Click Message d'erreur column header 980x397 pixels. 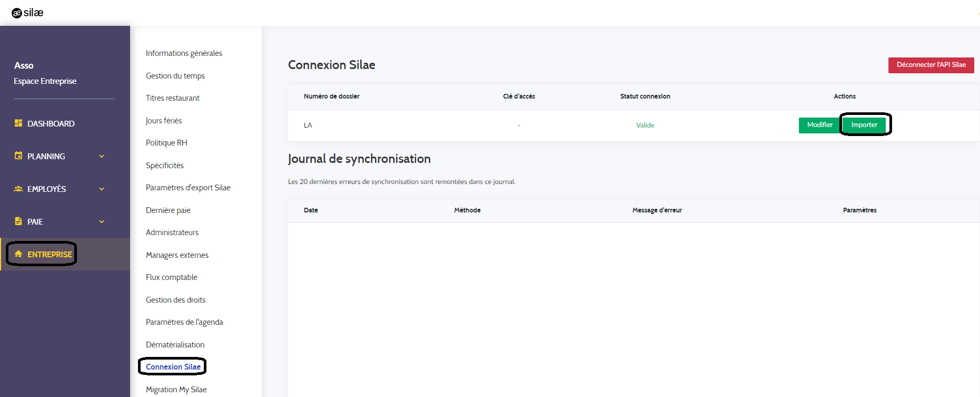click(x=657, y=210)
